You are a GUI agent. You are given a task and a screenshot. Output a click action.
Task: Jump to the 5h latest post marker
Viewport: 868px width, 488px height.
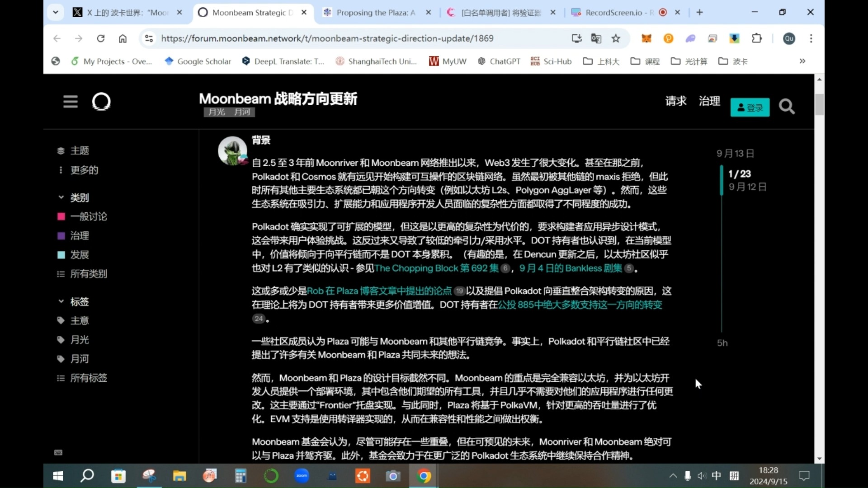pyautogui.click(x=722, y=343)
